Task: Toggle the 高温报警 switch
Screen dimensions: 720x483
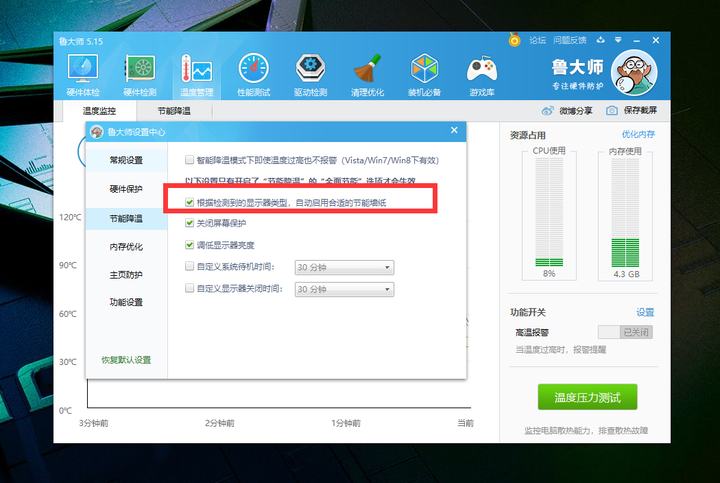Action: (x=625, y=332)
